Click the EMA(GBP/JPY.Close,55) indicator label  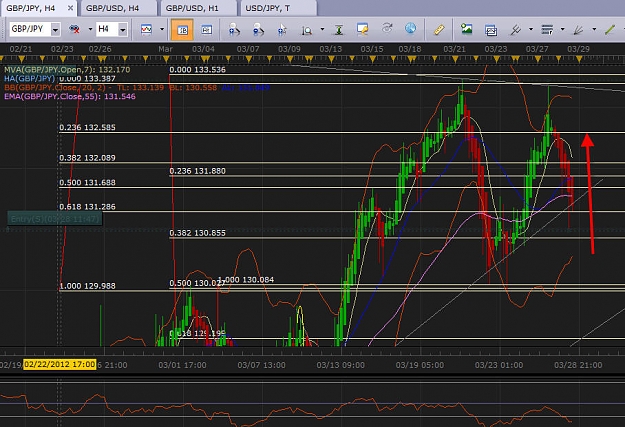click(70, 96)
